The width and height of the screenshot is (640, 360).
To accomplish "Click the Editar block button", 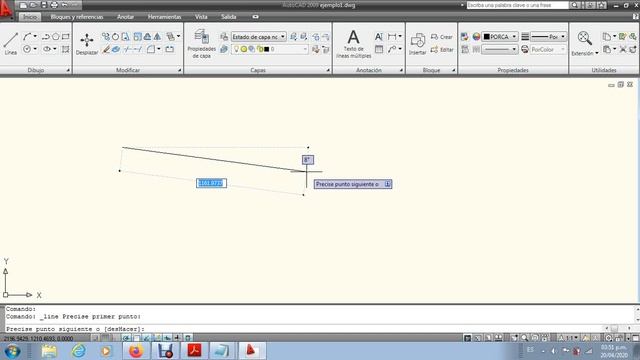I will click(x=442, y=49).
